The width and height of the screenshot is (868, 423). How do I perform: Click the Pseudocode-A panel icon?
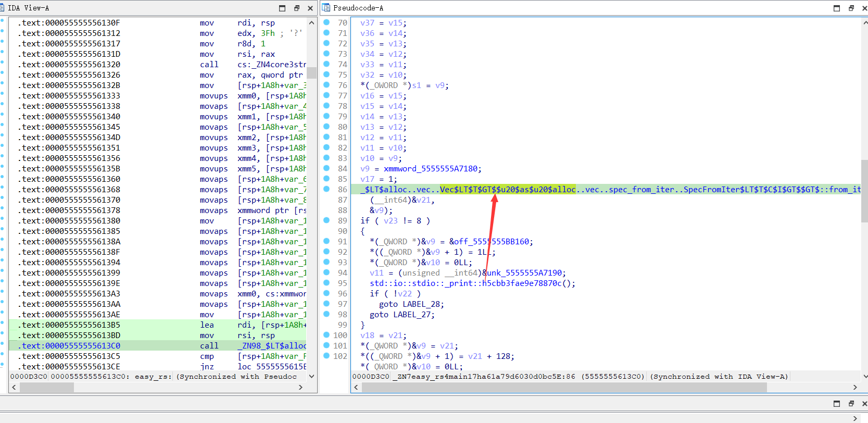tap(326, 8)
